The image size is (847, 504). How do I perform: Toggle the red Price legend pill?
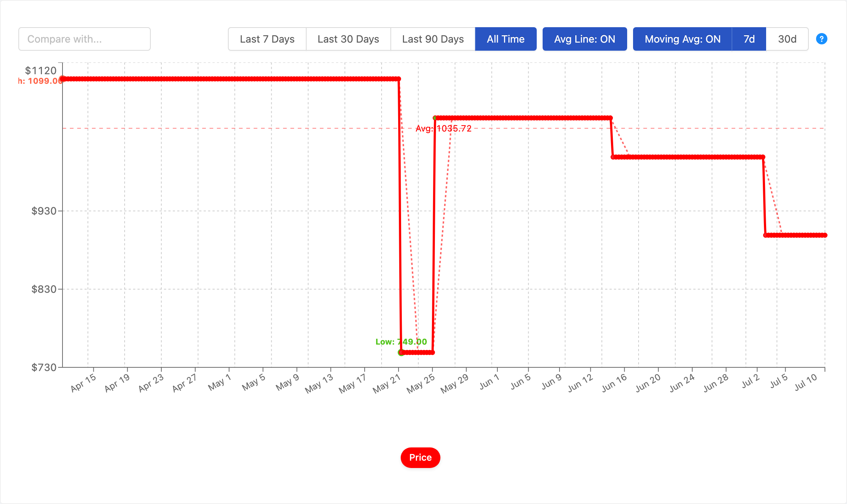point(420,457)
